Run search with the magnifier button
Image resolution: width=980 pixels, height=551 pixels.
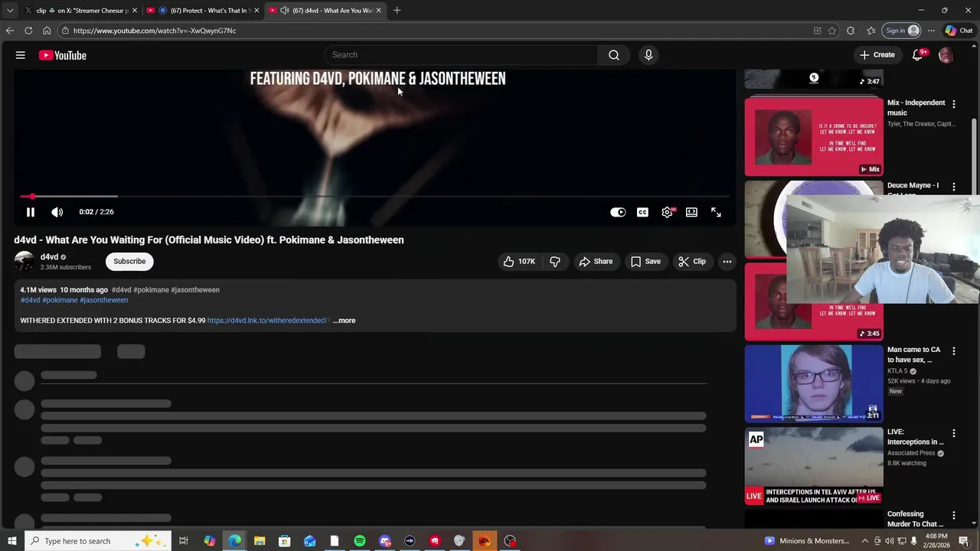(614, 55)
